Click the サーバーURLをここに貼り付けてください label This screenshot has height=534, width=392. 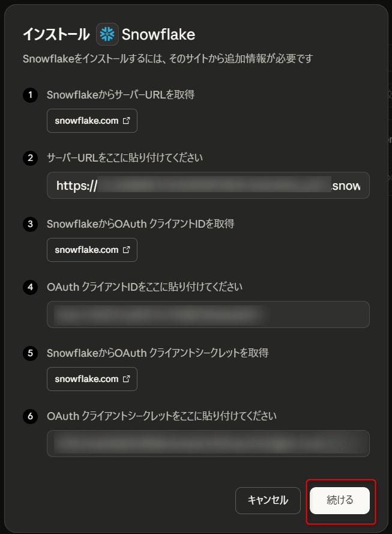click(125, 158)
